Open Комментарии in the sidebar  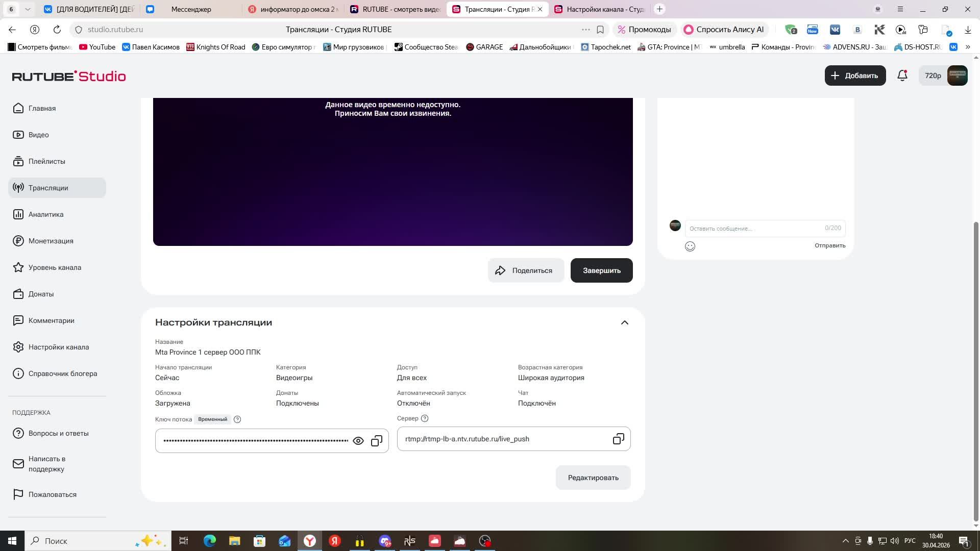pyautogui.click(x=51, y=320)
